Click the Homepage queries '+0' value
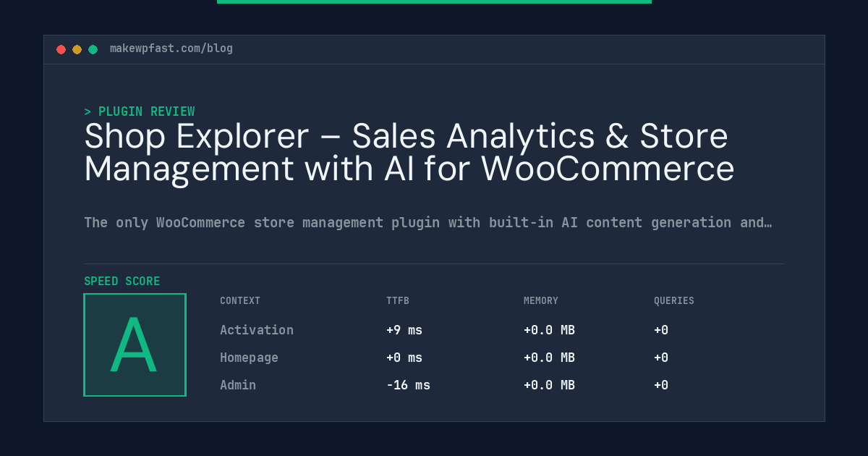This screenshot has width=868, height=456. coord(661,358)
